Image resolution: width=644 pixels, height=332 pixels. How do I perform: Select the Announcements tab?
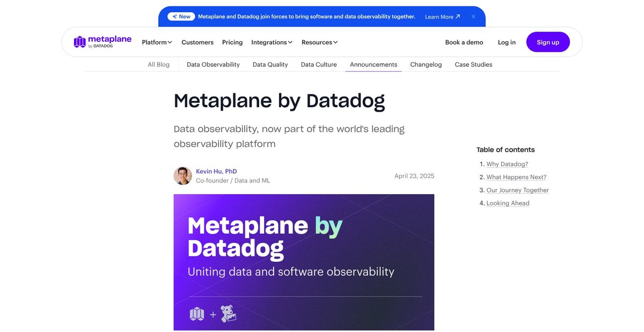(x=374, y=64)
